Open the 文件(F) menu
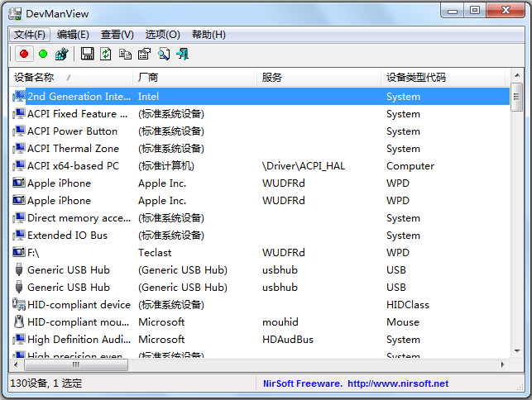This screenshot has height=400, width=532. (x=31, y=35)
